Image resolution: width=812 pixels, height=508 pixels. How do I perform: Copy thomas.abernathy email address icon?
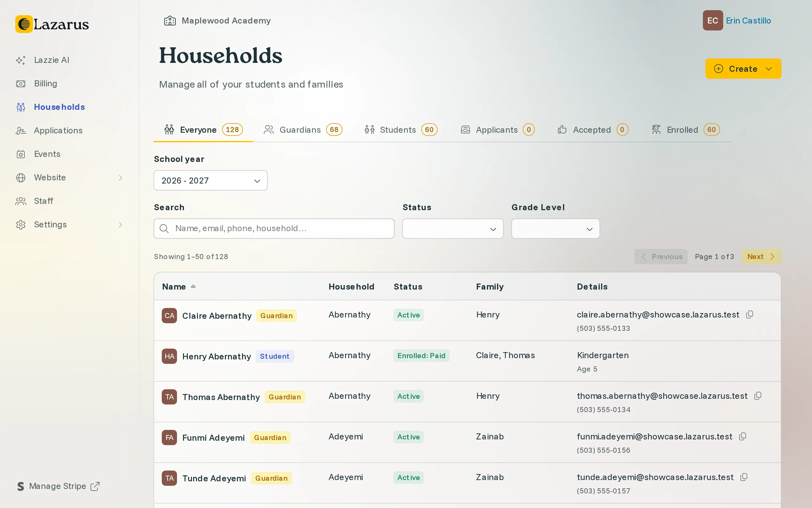pos(758,396)
